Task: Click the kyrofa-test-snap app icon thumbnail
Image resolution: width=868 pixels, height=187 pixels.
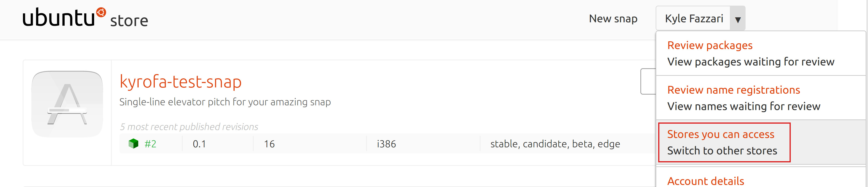Action: [67, 104]
